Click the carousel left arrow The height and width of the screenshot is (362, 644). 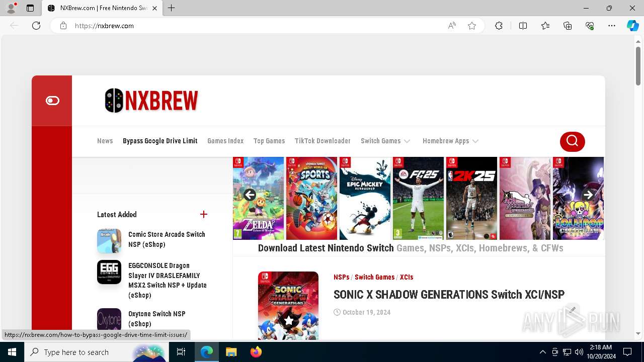250,195
